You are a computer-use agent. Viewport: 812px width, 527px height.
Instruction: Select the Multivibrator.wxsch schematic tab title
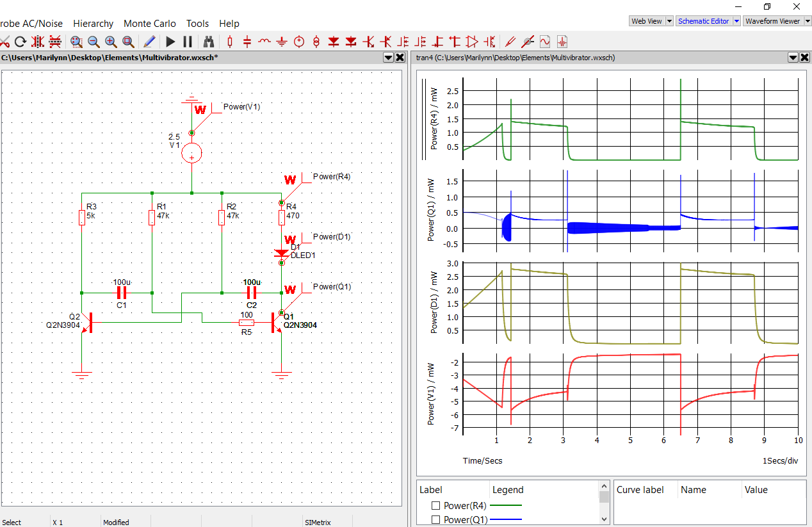[109, 58]
